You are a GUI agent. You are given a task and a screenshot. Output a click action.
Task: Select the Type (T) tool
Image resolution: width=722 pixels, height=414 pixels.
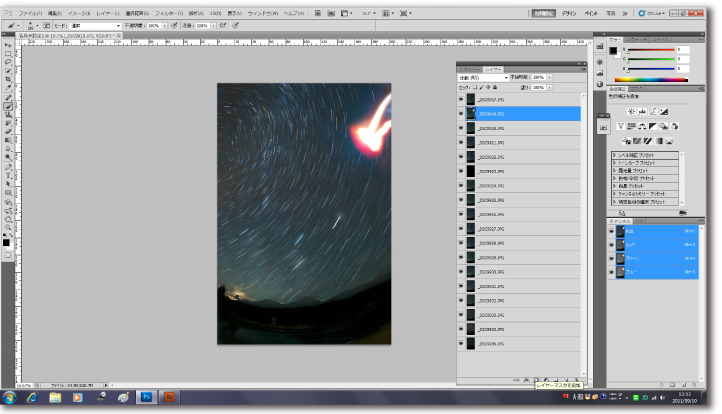click(x=8, y=175)
